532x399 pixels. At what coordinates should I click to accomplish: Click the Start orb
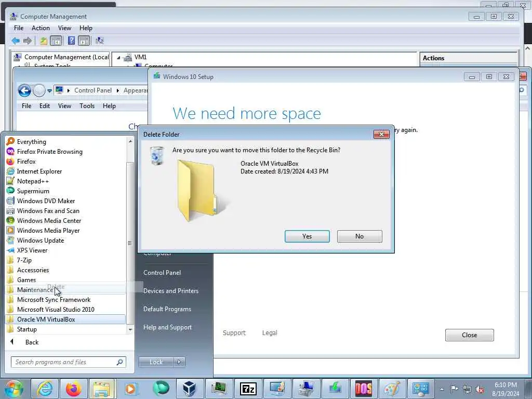point(14,389)
